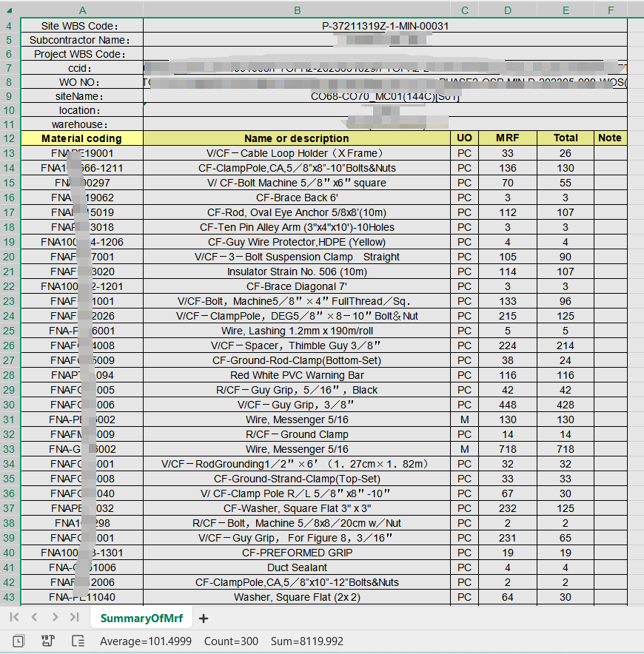Add a new sheet with plus button

tap(204, 618)
